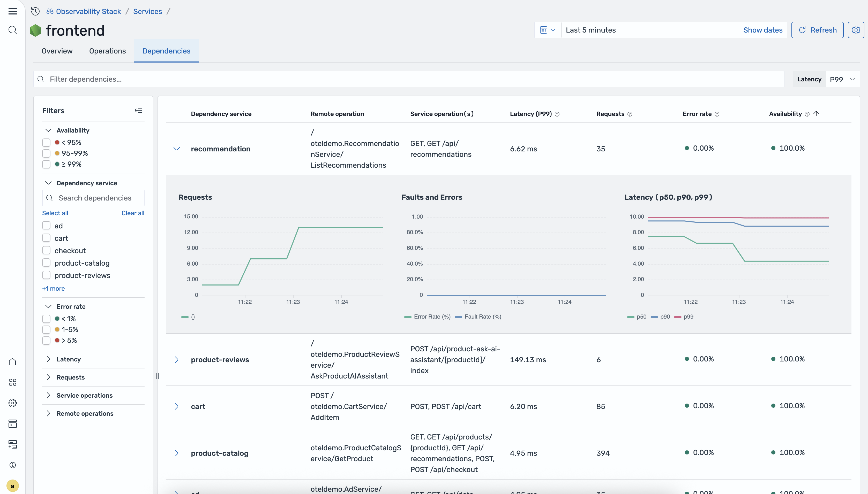The image size is (868, 494).
Task: Open the sidebar search
Action: point(13,30)
